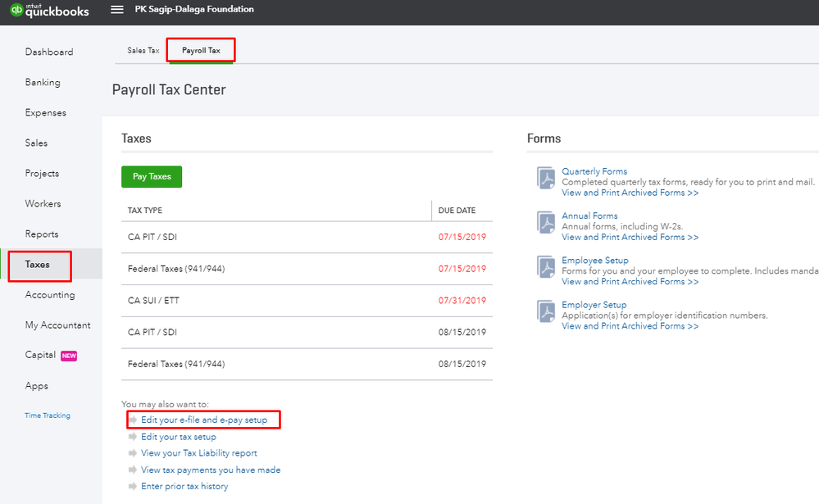819x504 pixels.
Task: Click the Time Tracking link
Action: pos(48,415)
